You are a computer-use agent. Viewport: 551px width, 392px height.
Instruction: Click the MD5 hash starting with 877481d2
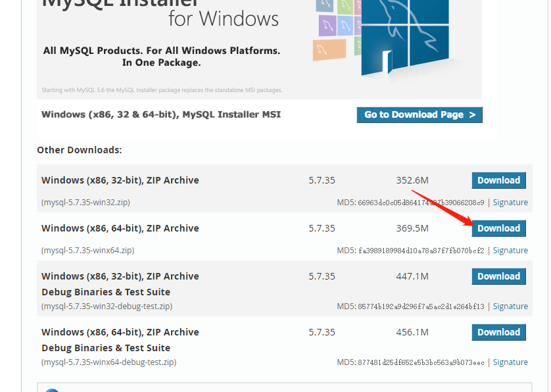point(421,362)
